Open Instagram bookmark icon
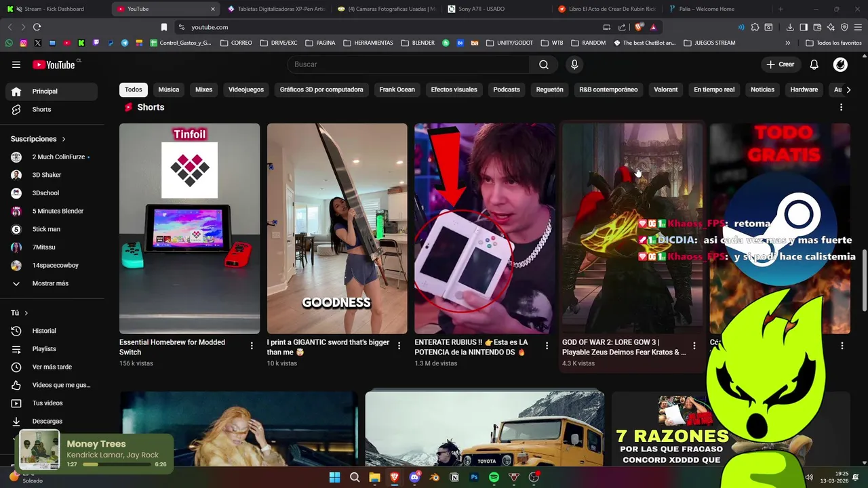The height and width of the screenshot is (488, 868). 23,43
